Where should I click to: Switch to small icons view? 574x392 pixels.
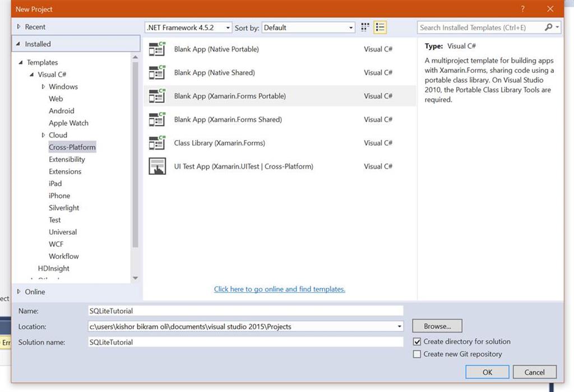tap(365, 27)
